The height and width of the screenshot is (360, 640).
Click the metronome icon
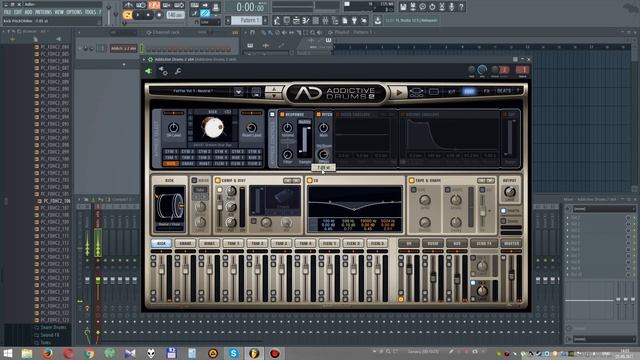coord(129,5)
